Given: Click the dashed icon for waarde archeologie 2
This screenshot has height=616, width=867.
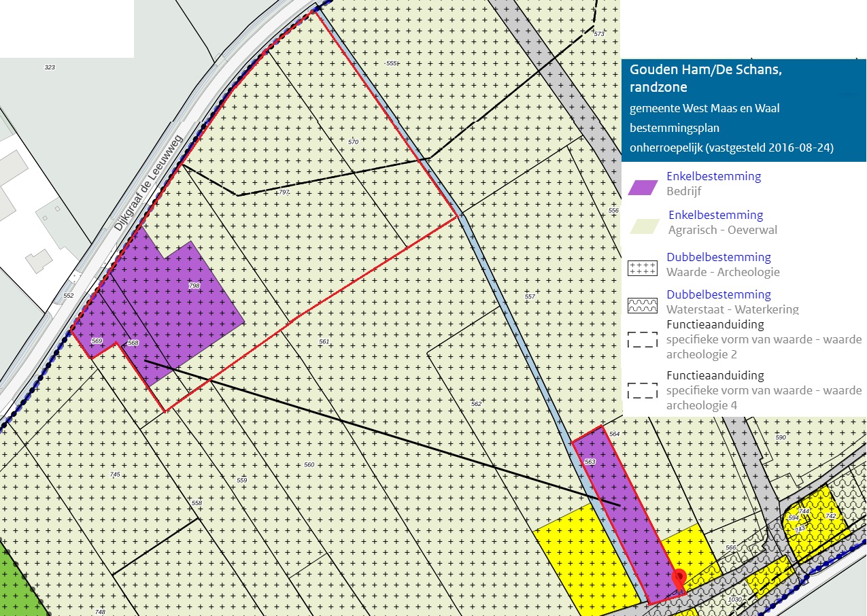Looking at the screenshot, I should (x=642, y=339).
